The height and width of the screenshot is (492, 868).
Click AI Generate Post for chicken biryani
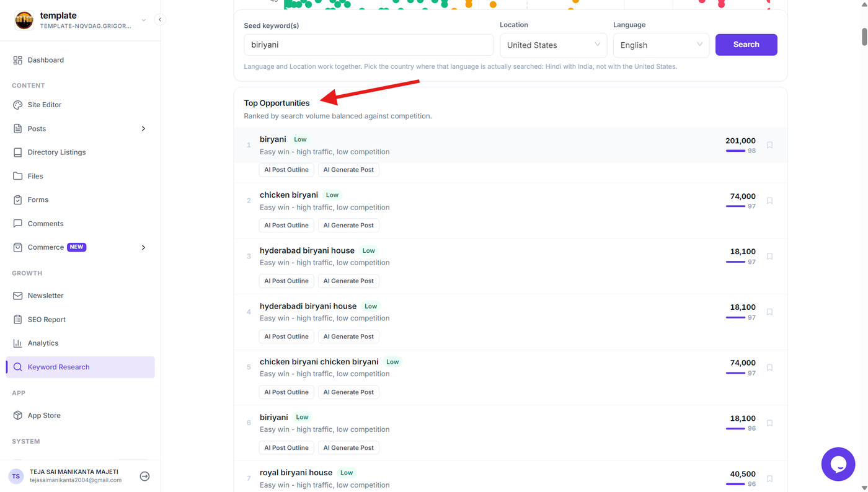point(348,225)
